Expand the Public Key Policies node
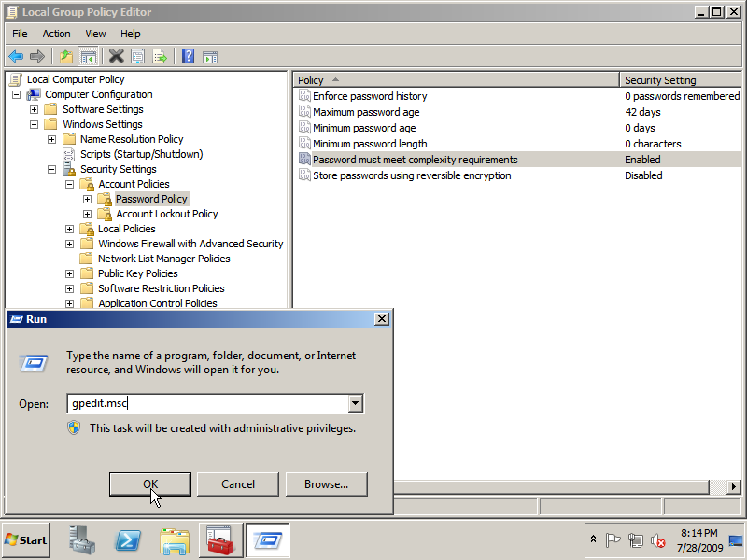Screen dimensions: 747x560 click(69, 273)
